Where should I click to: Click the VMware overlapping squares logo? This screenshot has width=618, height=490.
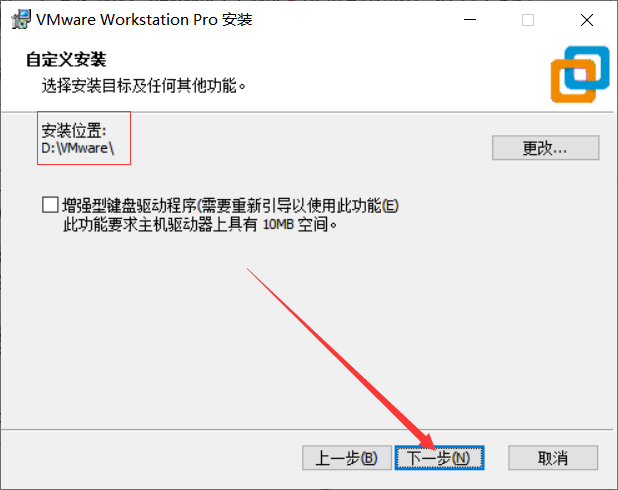580,75
